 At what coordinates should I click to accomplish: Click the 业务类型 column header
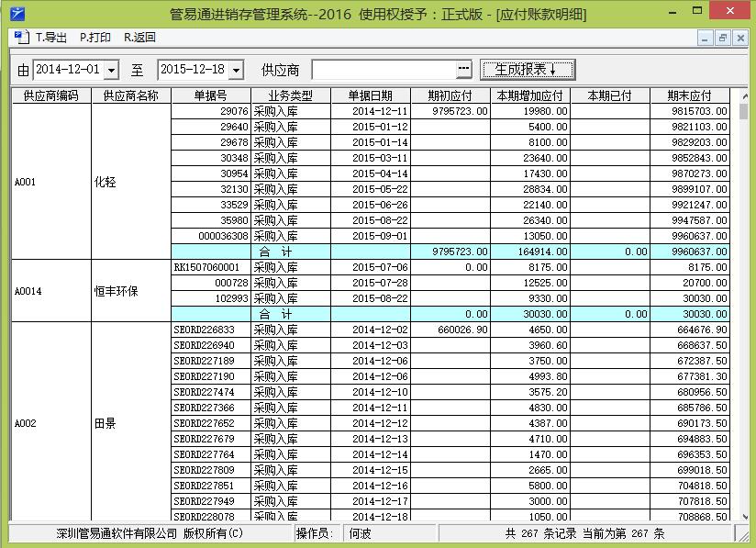point(291,95)
